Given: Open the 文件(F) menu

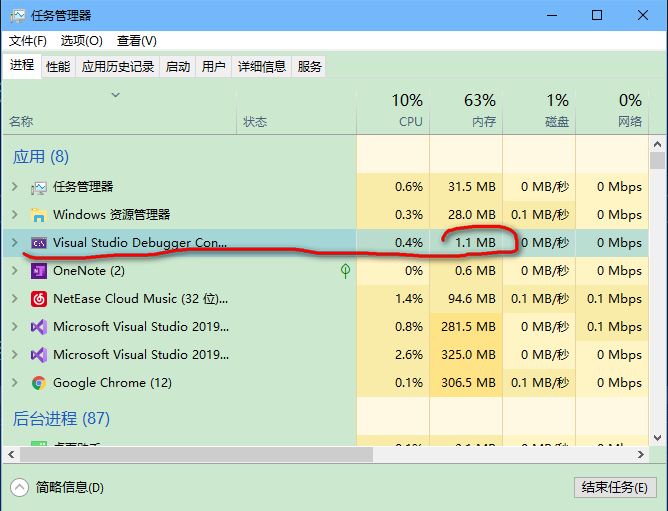Looking at the screenshot, I should point(28,41).
